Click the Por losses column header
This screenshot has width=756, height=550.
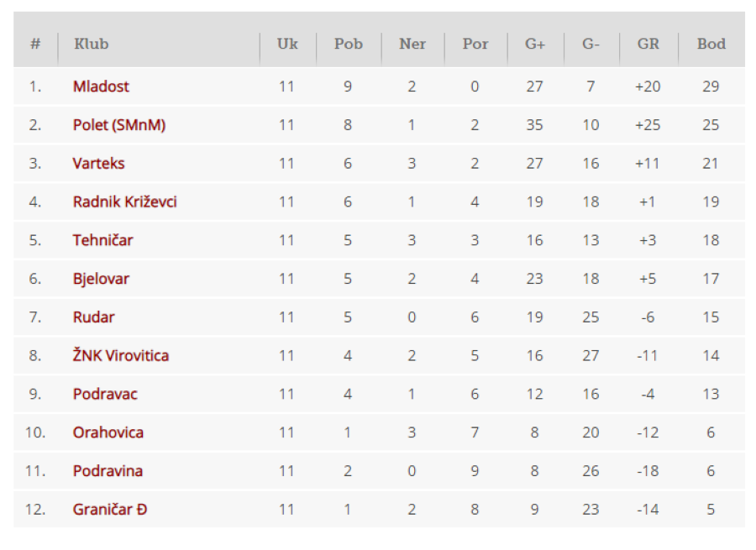[475, 44]
